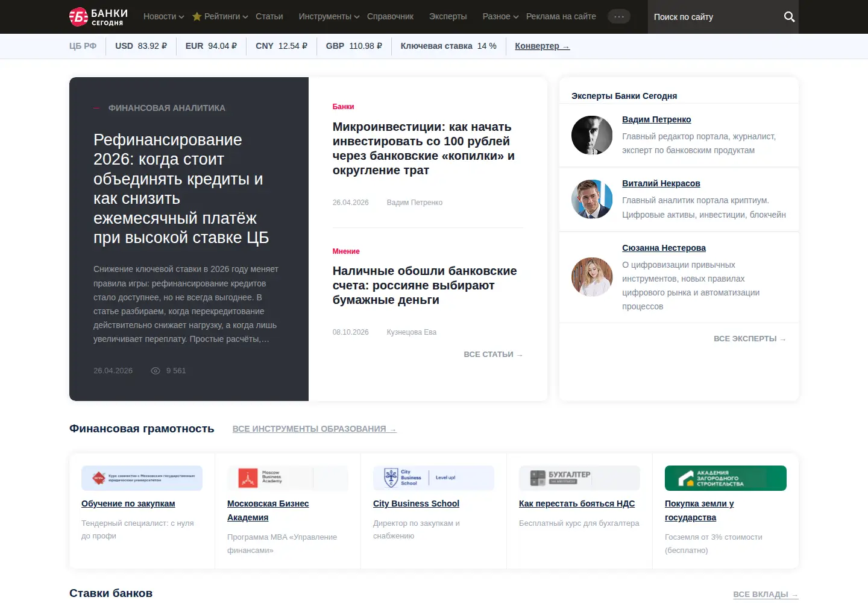
Task: Open Vitaly Nekrasov's avatar photo
Action: tap(592, 199)
